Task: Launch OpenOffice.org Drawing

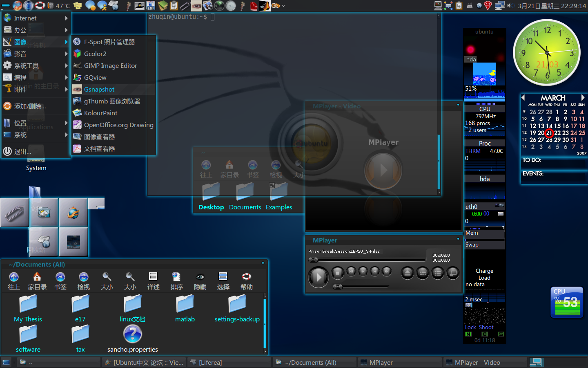Action: (x=114, y=125)
